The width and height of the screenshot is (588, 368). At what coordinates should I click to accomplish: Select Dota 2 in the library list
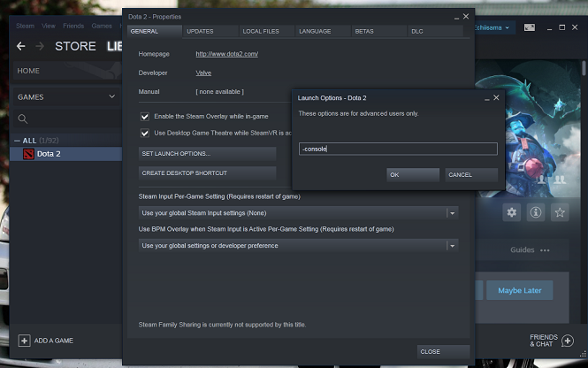(x=66, y=154)
